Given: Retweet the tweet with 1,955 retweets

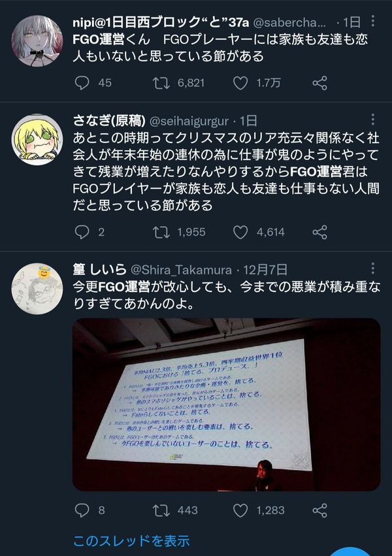Looking at the screenshot, I should 161,232.
